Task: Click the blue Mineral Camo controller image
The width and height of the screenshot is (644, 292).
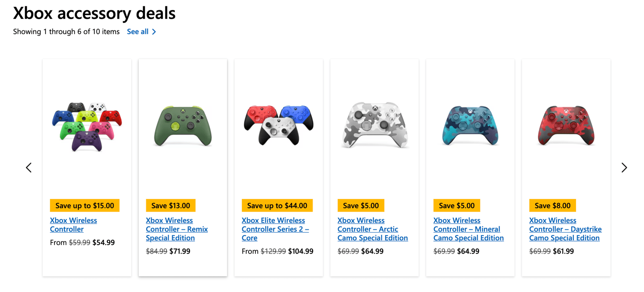Action: (470, 126)
